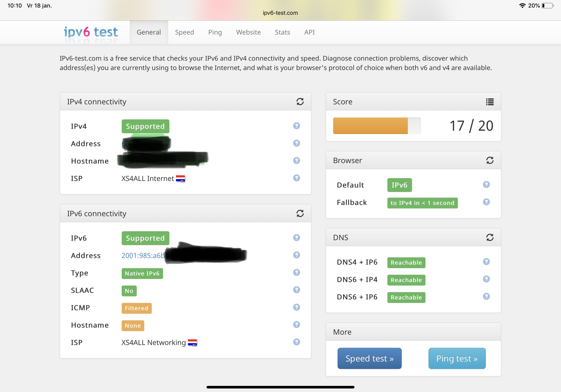Open the Score details list icon
Viewport: 561px width, 392px height.
[490, 102]
